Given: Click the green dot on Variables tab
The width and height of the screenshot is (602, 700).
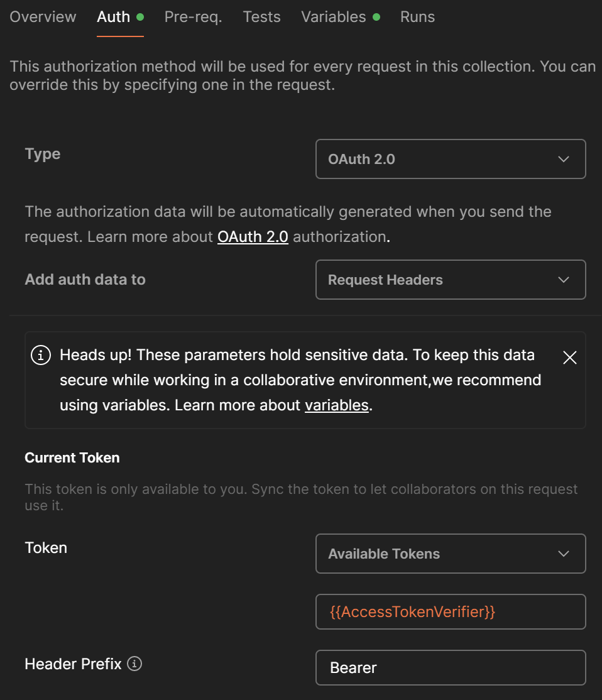Looking at the screenshot, I should click(x=376, y=17).
